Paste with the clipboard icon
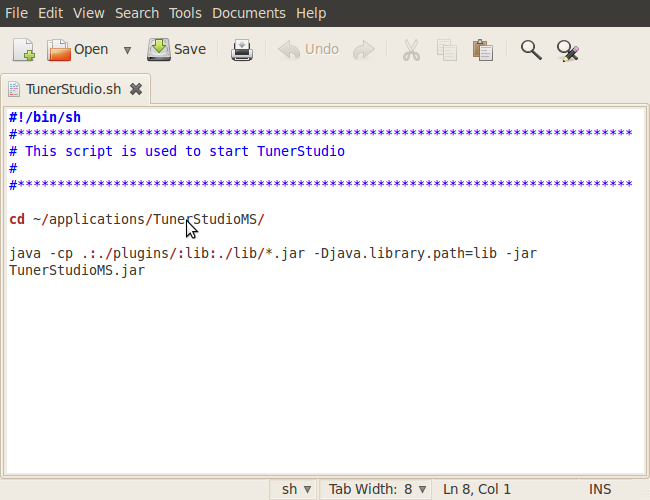 (x=483, y=50)
